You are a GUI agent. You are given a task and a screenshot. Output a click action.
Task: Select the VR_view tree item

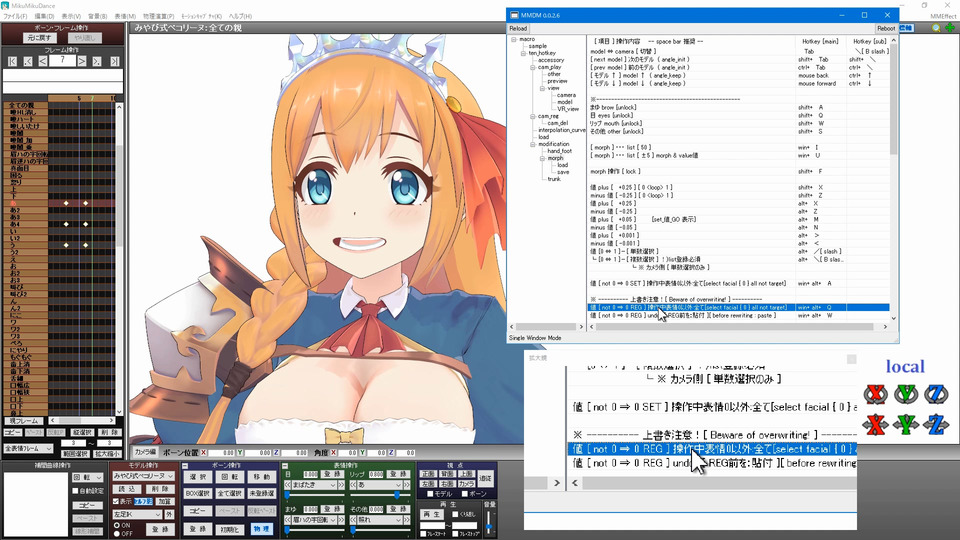pos(568,109)
